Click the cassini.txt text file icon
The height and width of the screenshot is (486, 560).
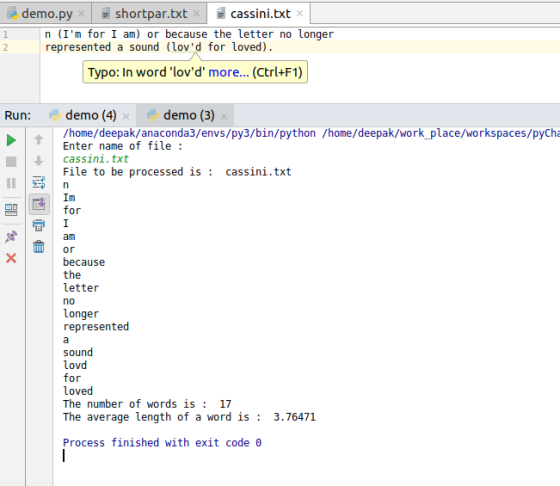click(221, 14)
